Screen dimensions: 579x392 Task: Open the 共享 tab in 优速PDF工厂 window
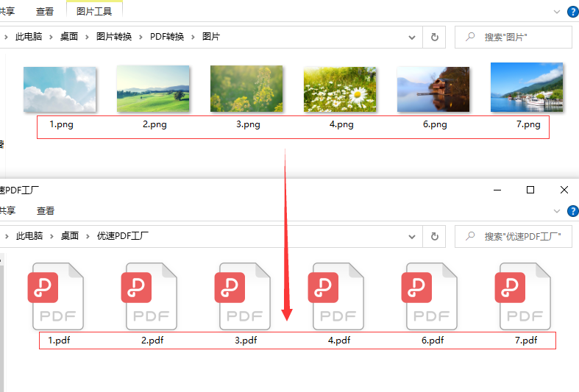coord(7,211)
